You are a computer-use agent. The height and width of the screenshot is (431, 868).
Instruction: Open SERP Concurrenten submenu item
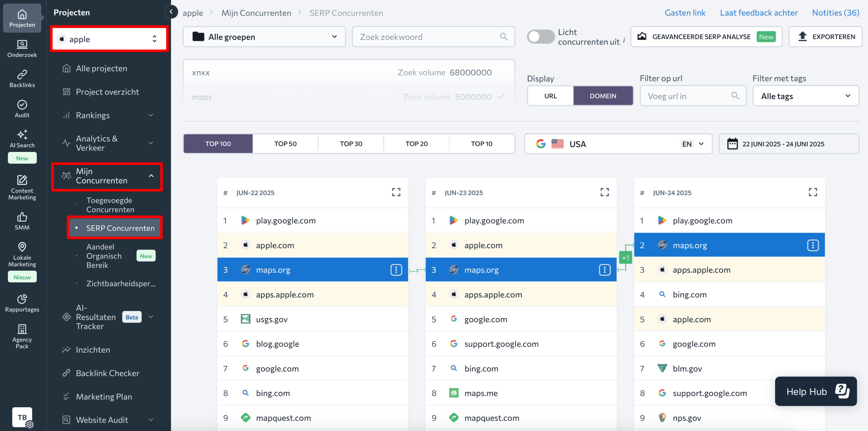click(115, 228)
